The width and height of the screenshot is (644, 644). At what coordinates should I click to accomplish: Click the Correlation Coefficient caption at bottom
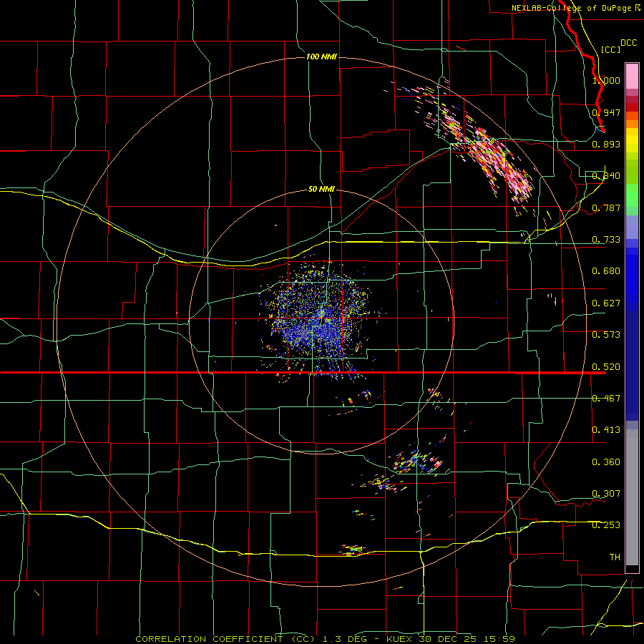(326, 639)
